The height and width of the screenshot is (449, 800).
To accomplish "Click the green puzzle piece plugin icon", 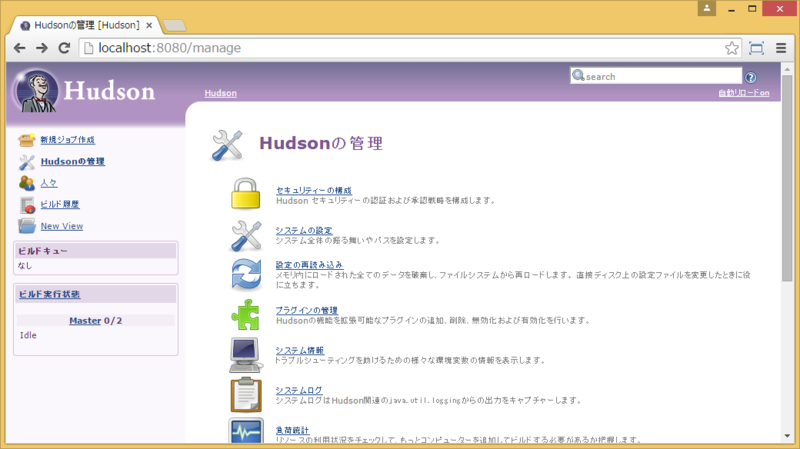I will [x=245, y=315].
